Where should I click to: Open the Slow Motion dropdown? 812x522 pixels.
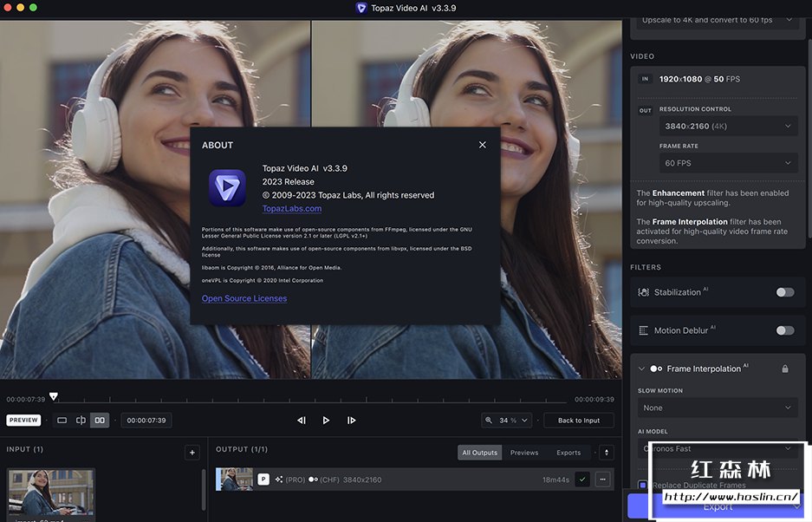717,408
